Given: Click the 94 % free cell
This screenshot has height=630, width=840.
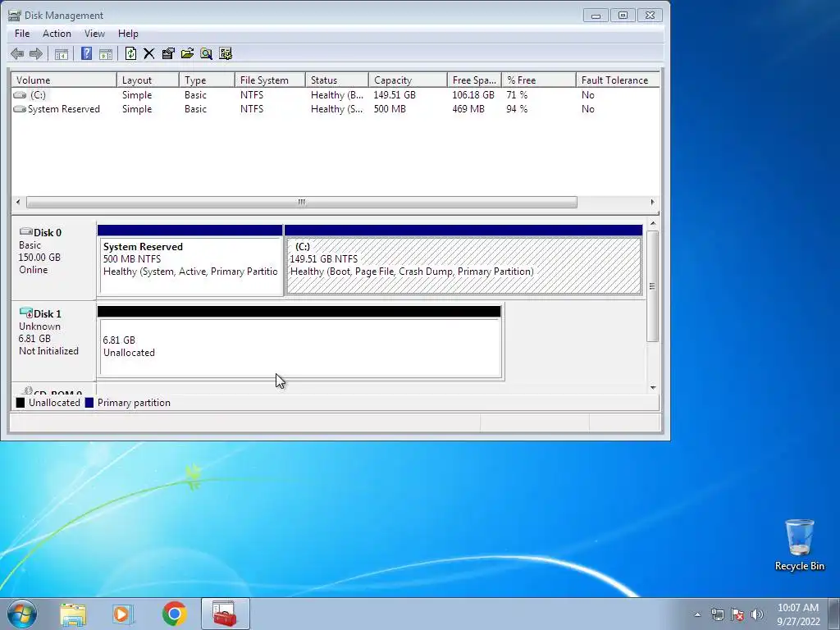Looking at the screenshot, I should 517,109.
